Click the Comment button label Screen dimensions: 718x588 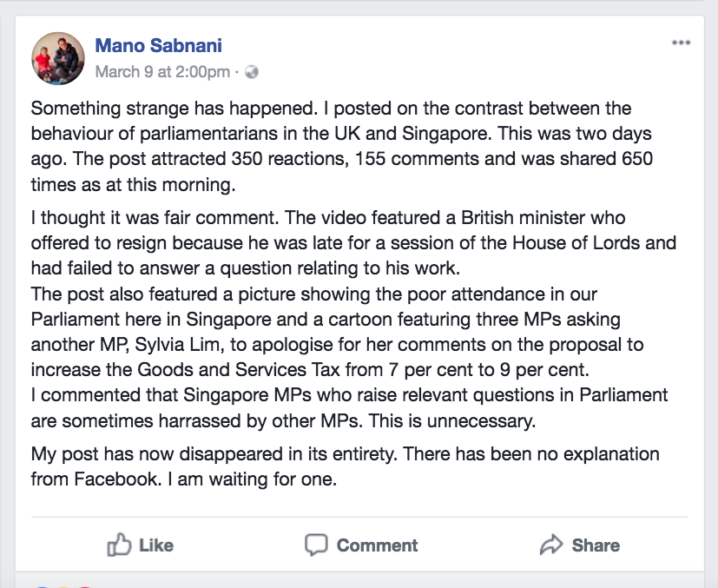[x=378, y=545]
